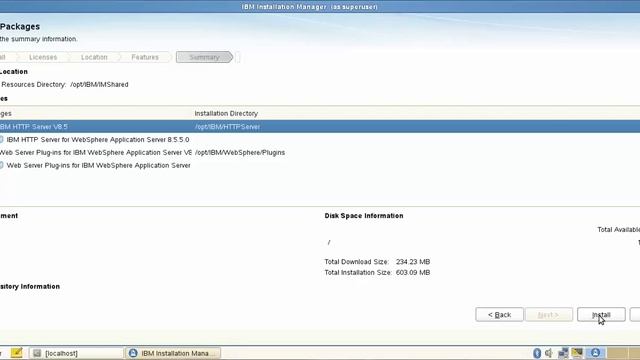Click the Disk Space Information heading

pyautogui.click(x=364, y=216)
